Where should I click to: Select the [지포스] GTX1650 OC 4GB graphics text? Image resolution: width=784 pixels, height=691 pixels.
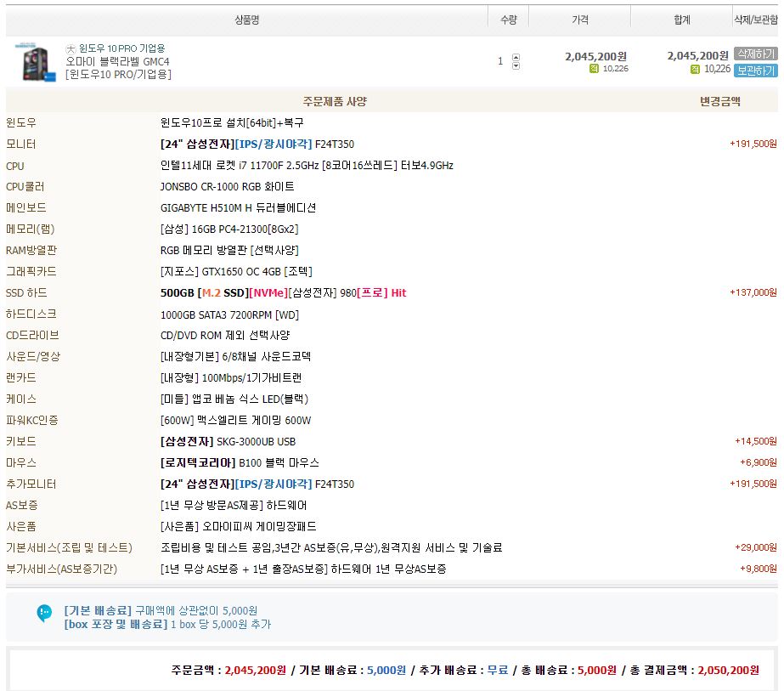236,272
